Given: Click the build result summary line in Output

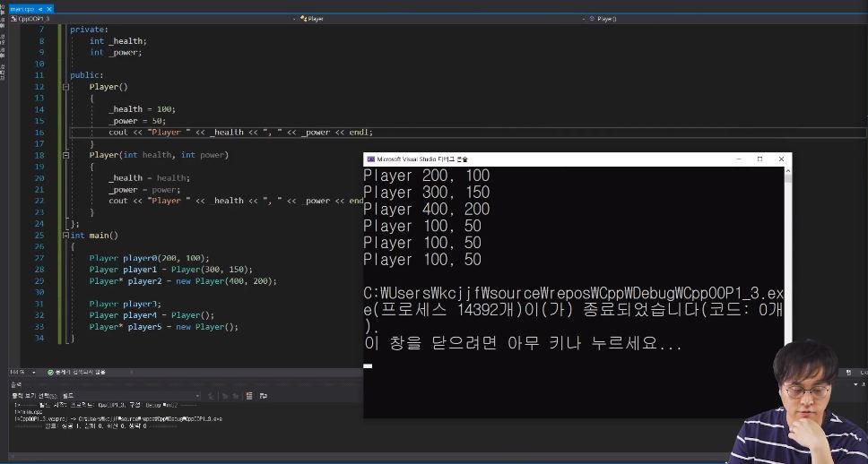Looking at the screenshot, I should (x=95, y=426).
